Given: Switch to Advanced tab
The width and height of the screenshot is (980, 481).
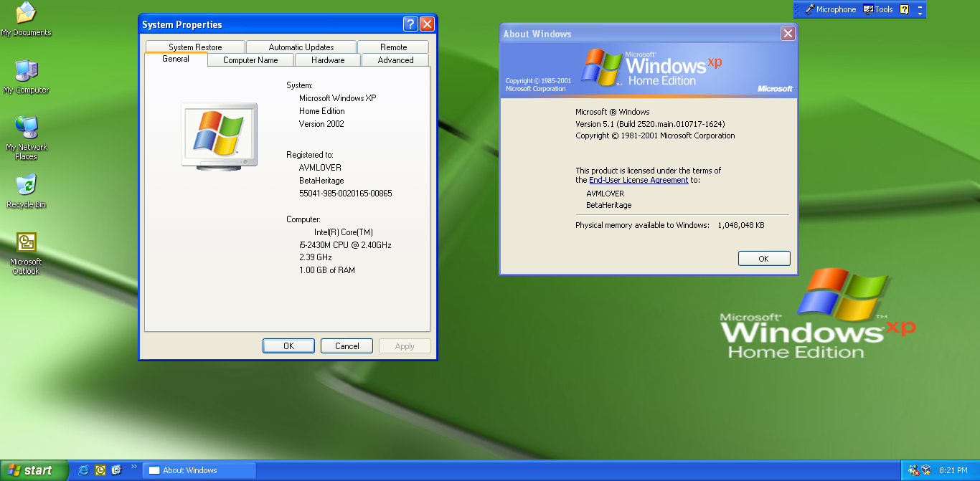Looking at the screenshot, I should (x=396, y=60).
